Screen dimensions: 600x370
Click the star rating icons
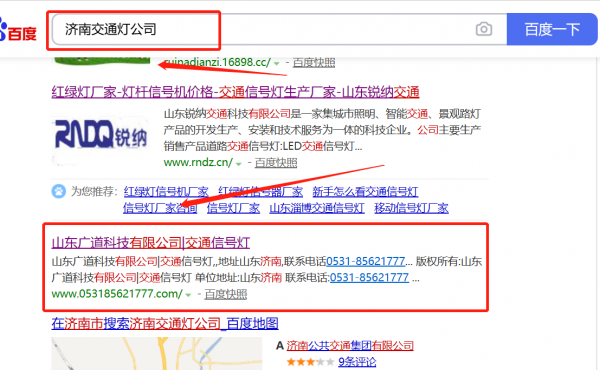tap(310, 362)
